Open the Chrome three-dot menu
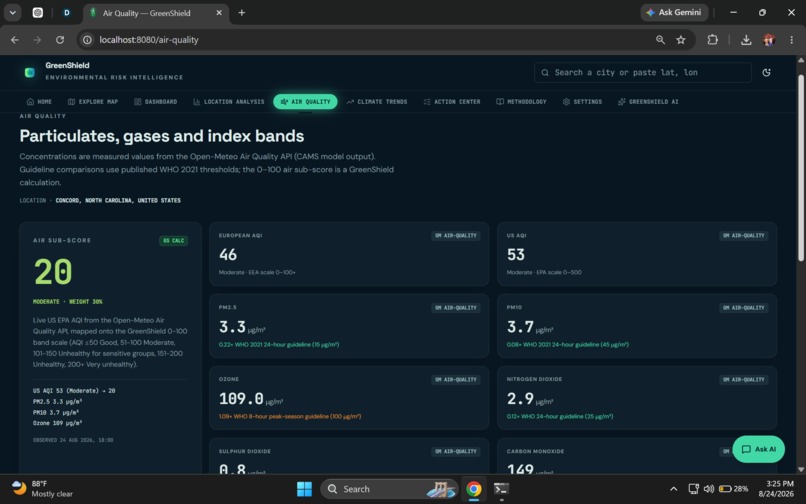Screen dimensions: 806x504 (791, 40)
